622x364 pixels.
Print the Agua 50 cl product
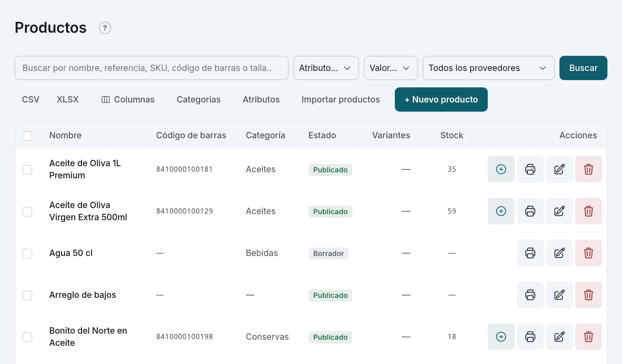click(530, 253)
